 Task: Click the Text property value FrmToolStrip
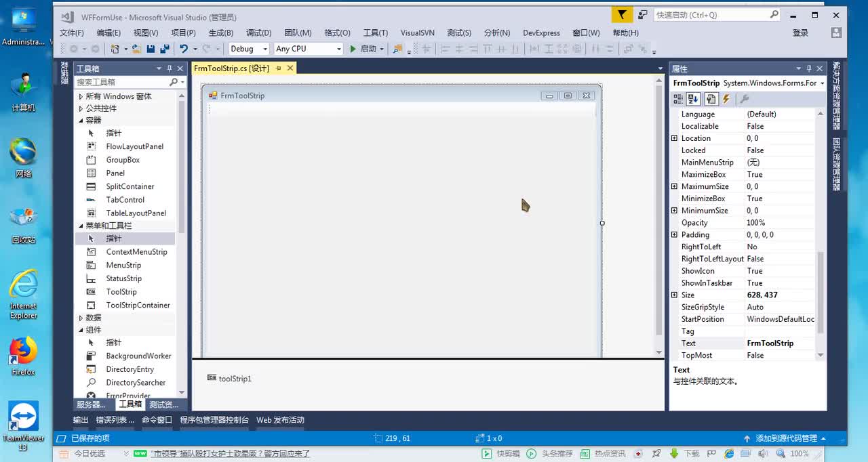click(x=770, y=343)
